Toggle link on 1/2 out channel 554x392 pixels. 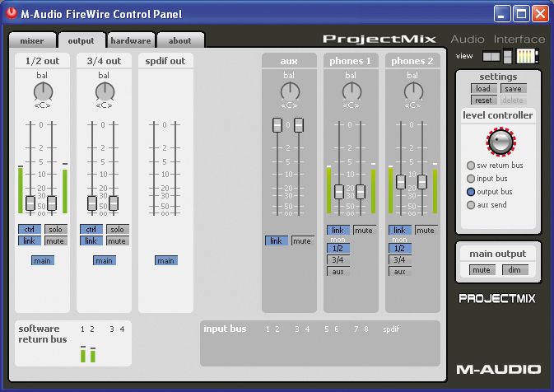click(x=30, y=240)
